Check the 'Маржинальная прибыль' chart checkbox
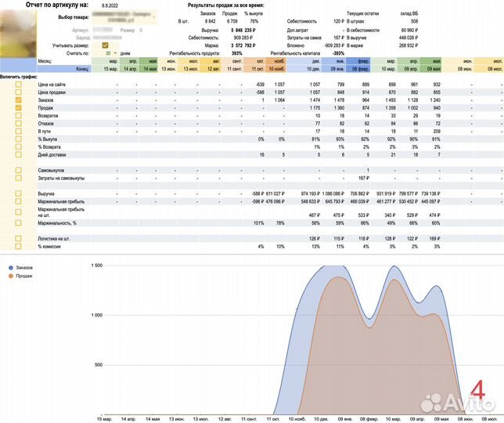The height and width of the screenshot is (423, 504). point(19,201)
